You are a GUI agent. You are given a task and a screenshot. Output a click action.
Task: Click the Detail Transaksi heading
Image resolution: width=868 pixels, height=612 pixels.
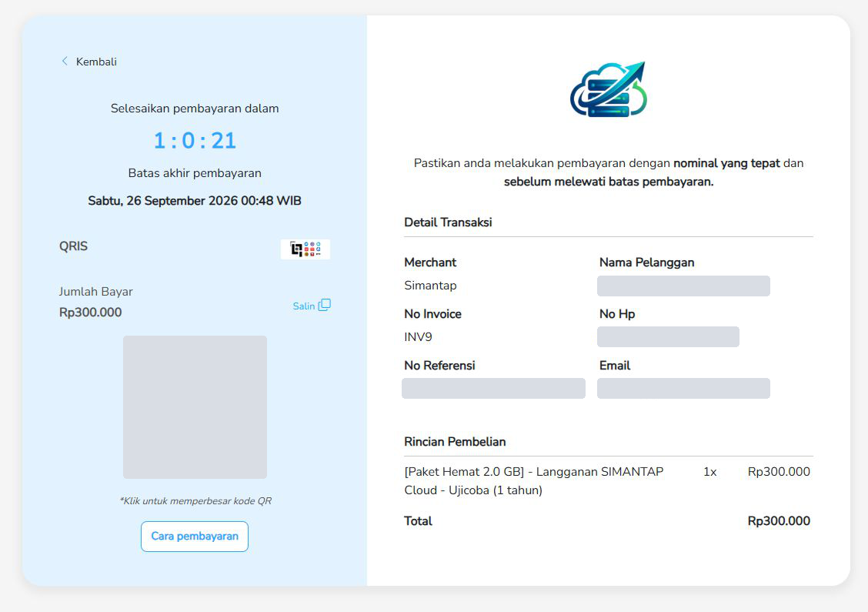(448, 222)
